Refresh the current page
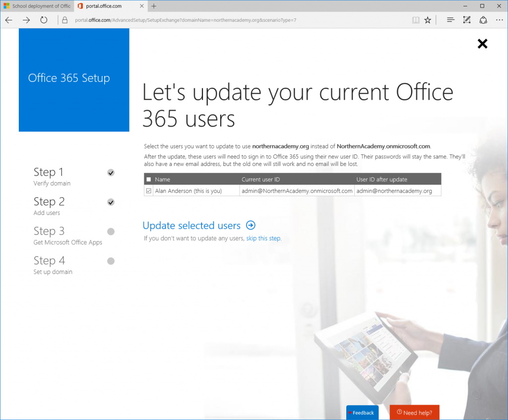This screenshot has height=420, width=508. point(44,20)
